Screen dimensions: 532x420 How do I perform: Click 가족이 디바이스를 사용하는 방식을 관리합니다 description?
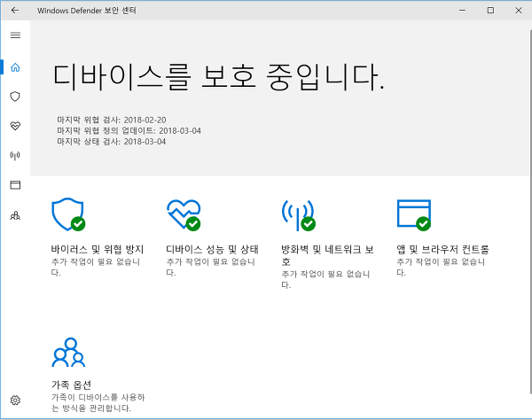tap(98, 402)
